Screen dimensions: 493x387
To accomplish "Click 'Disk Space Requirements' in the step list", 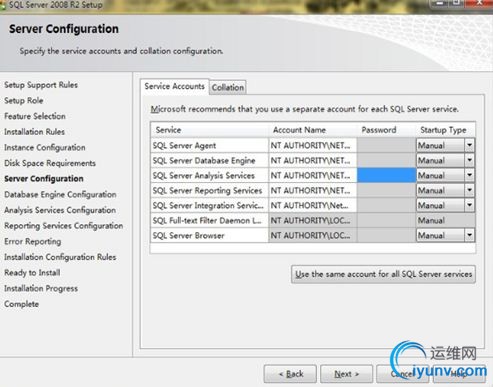I will (50, 163).
